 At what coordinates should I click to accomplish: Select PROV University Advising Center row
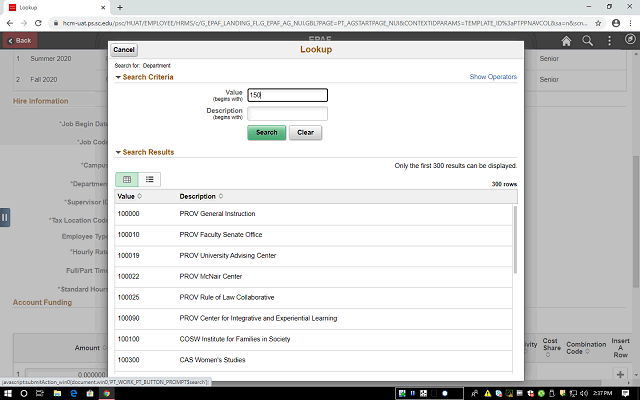coord(313,256)
